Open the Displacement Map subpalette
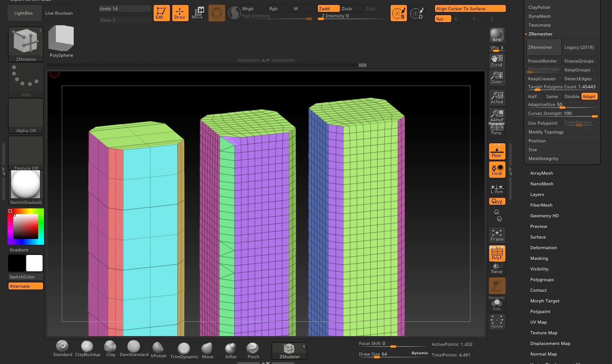612x364 pixels. pos(550,344)
